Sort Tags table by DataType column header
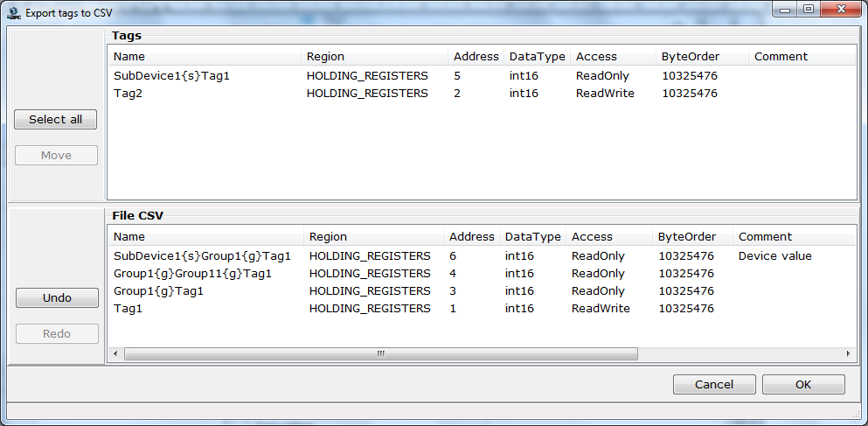Viewport: 868px width, 426px height. pos(537,57)
